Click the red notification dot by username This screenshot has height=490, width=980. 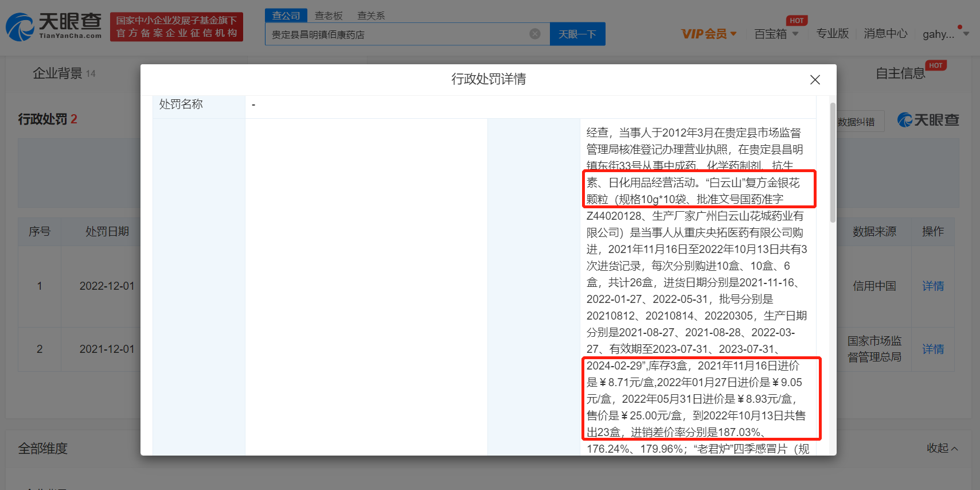coord(960,27)
